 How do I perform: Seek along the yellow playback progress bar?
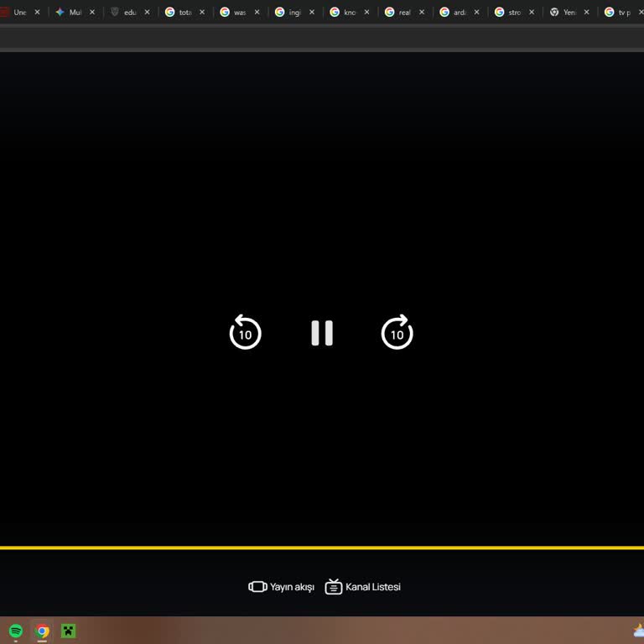pos(322,548)
